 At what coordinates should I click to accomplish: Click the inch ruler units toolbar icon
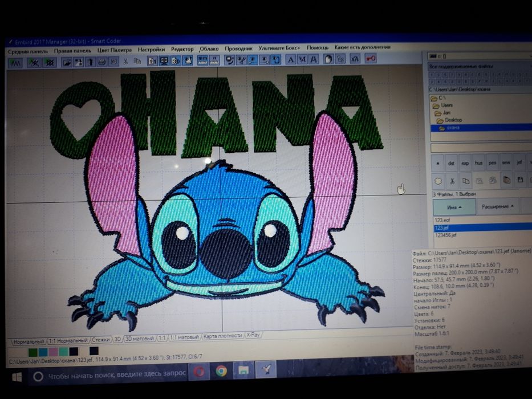214,60
